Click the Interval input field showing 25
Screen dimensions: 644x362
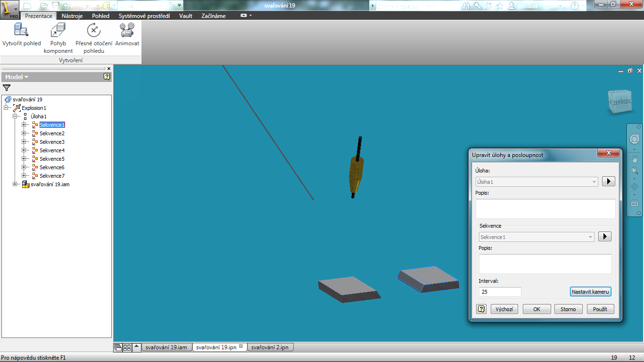tap(500, 292)
